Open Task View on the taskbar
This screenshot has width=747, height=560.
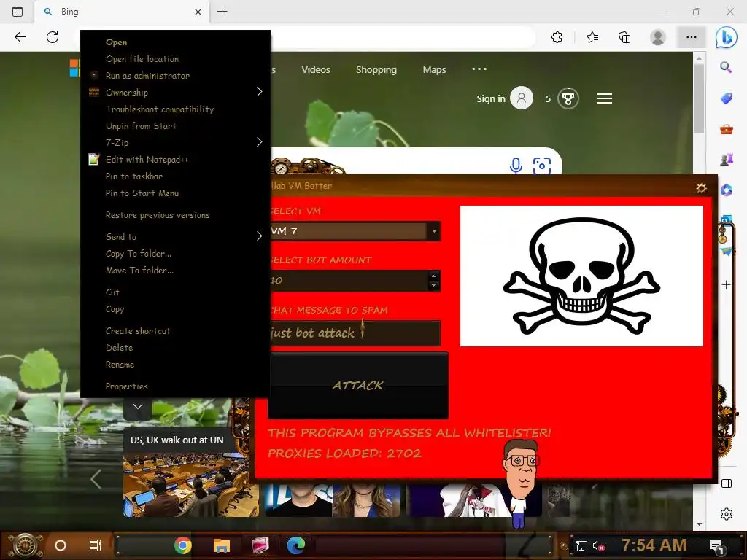click(96, 545)
